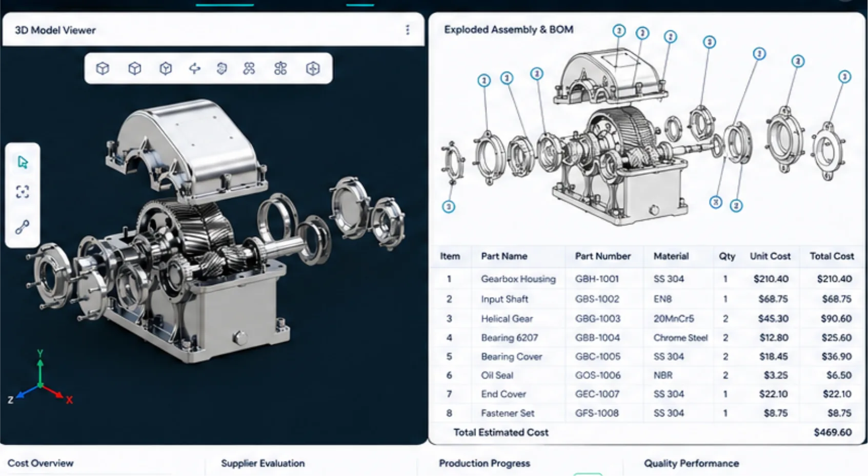Click the hexagon cube with Y-shape icon
Screen dimensions: 868x476
click(166, 68)
